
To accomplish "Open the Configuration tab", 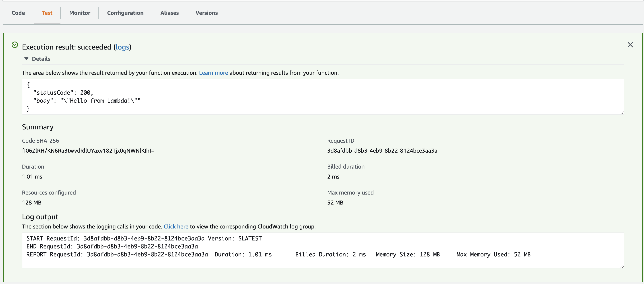I will [125, 13].
